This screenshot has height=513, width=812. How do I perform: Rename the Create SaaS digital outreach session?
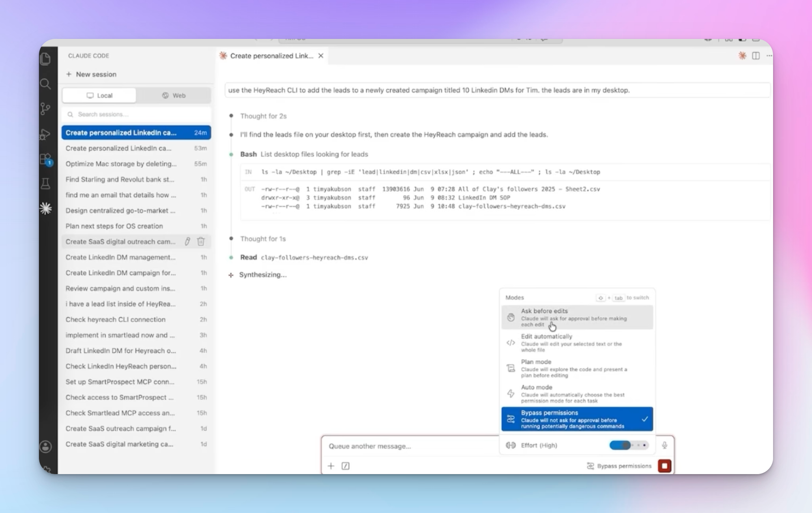tap(187, 242)
